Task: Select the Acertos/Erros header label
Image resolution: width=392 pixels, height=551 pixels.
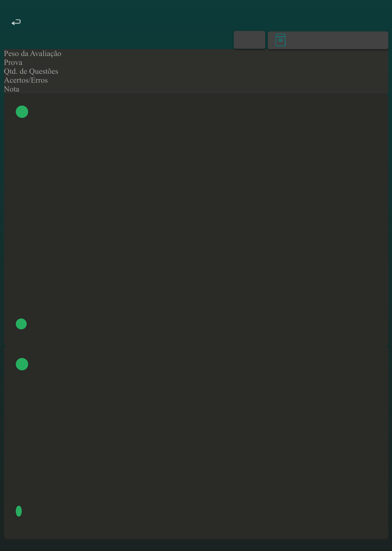Action: (26, 80)
